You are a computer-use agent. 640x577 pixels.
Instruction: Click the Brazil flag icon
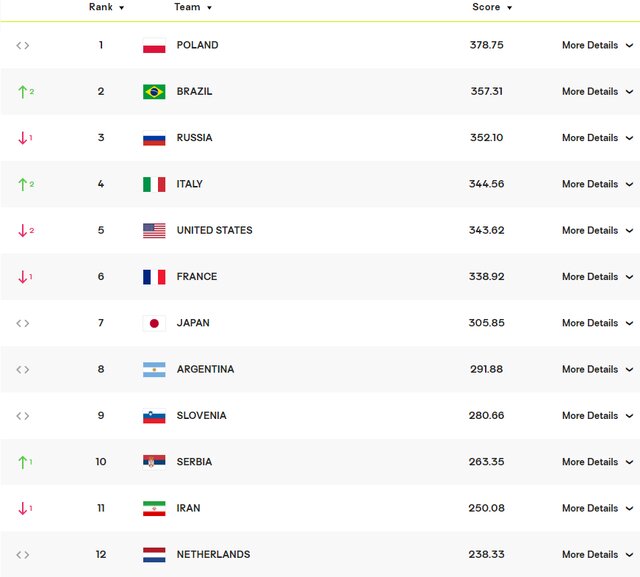click(x=154, y=92)
